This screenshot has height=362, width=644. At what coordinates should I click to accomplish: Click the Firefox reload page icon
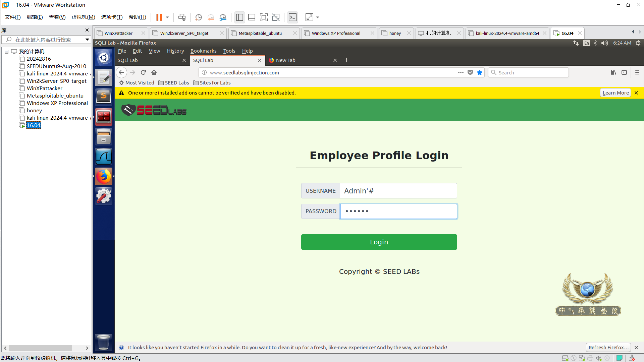coord(143,72)
